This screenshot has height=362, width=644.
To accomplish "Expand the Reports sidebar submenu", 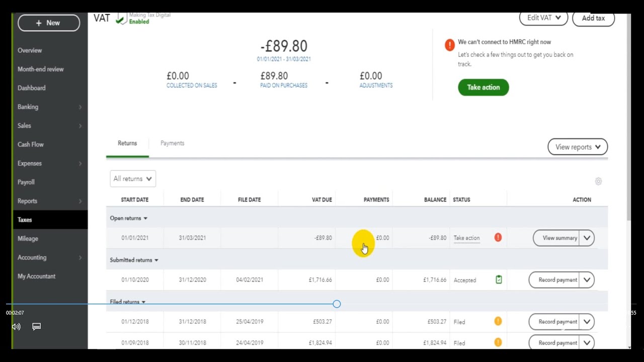I will 80,201.
